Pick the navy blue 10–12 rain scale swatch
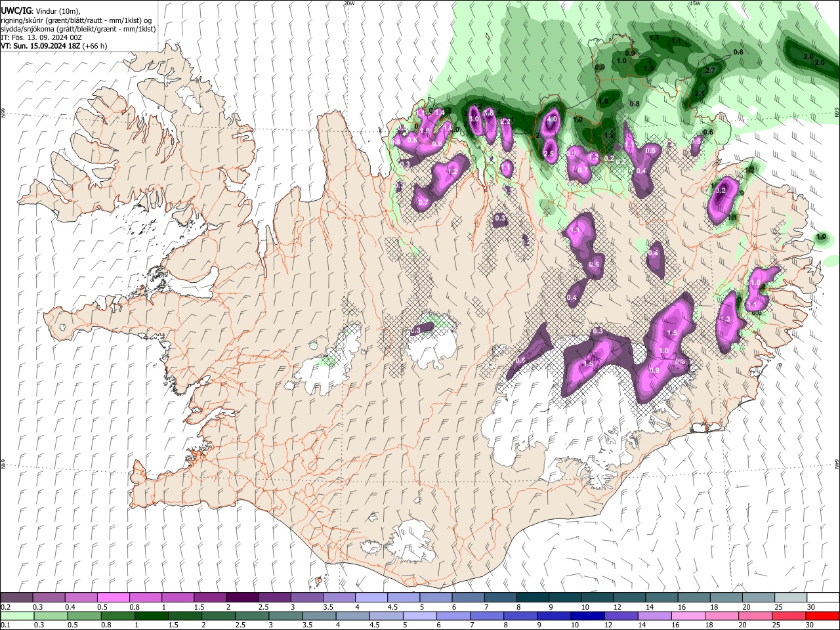 click(x=587, y=616)
